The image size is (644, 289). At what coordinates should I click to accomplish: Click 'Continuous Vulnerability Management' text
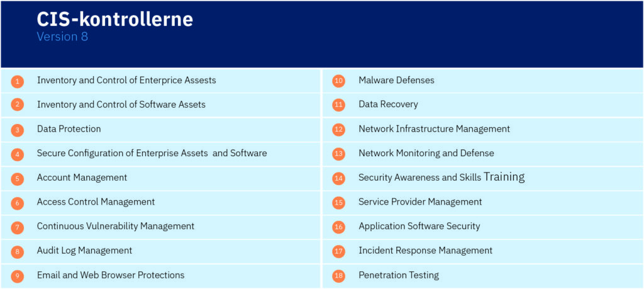(x=116, y=226)
